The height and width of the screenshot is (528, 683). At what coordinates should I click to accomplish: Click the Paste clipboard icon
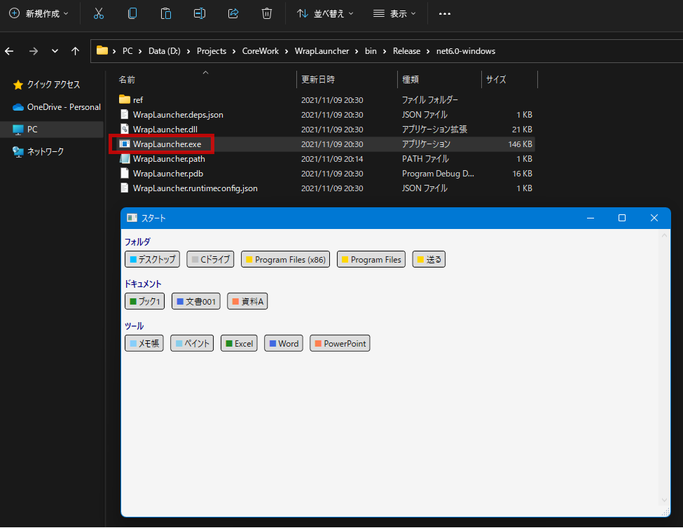(166, 14)
